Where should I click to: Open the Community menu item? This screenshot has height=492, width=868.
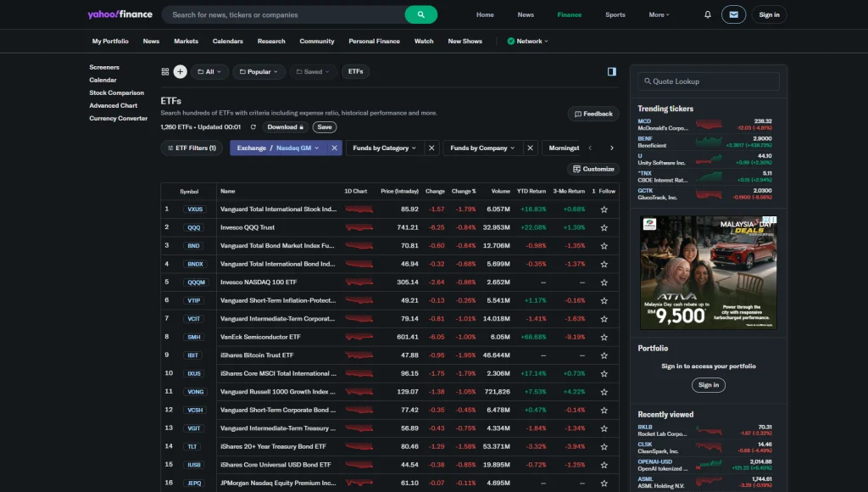(317, 41)
